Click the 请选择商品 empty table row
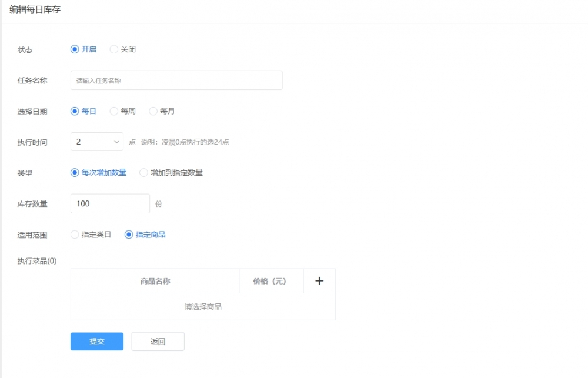This screenshot has height=378, width=588. click(x=203, y=306)
